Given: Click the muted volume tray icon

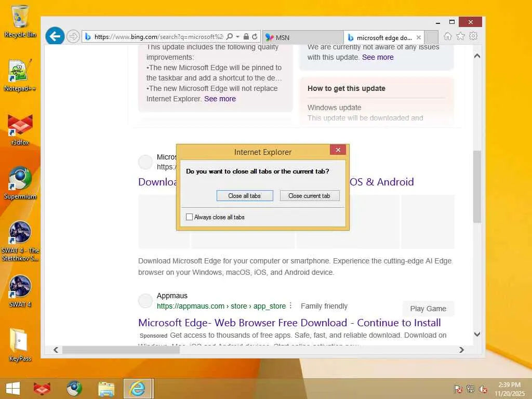Looking at the screenshot, I should point(483,389).
